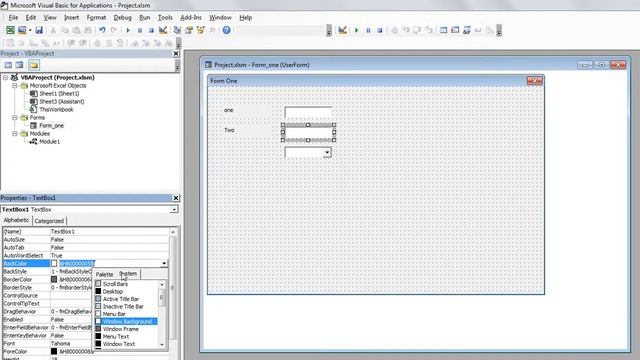Open the Tools menu
Image resolution: width=640 pixels, height=360 pixels.
[x=165, y=18]
